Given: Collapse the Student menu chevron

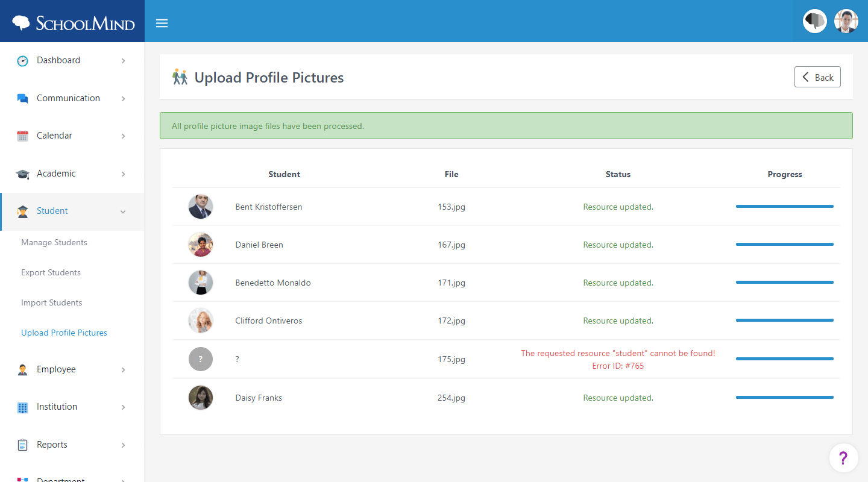Looking at the screenshot, I should (123, 211).
